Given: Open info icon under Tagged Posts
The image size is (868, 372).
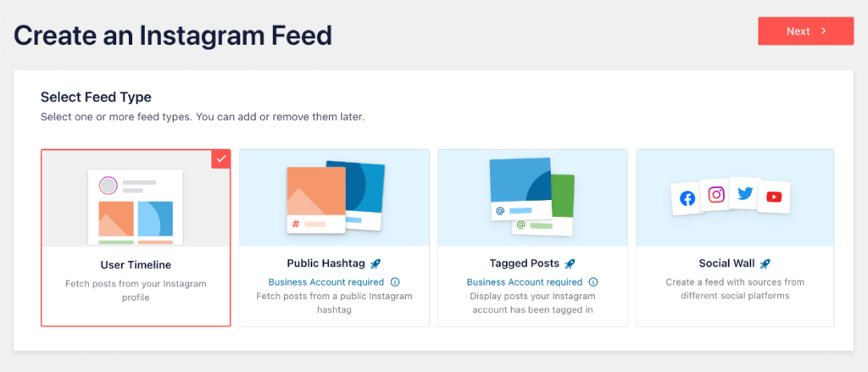Looking at the screenshot, I should pyautogui.click(x=593, y=282).
